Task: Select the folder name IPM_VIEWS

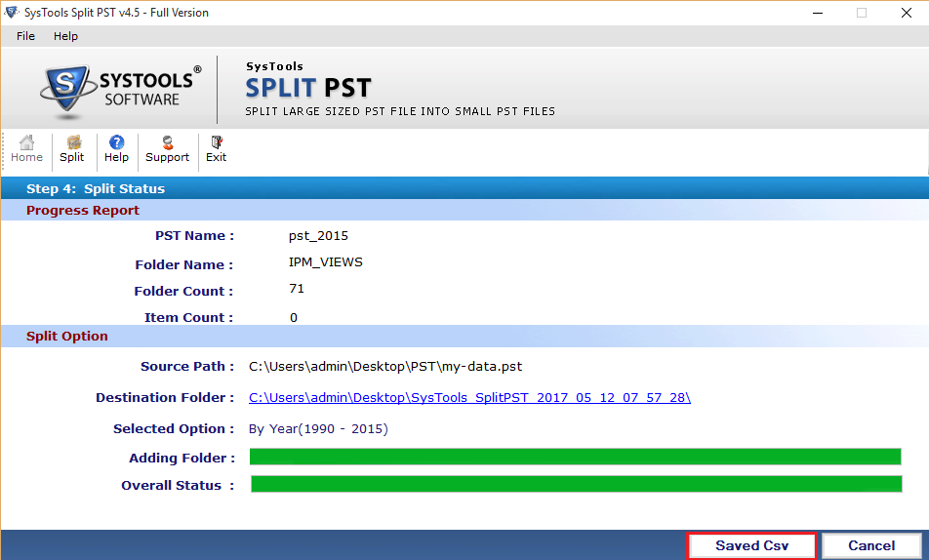Action: pyautogui.click(x=326, y=261)
